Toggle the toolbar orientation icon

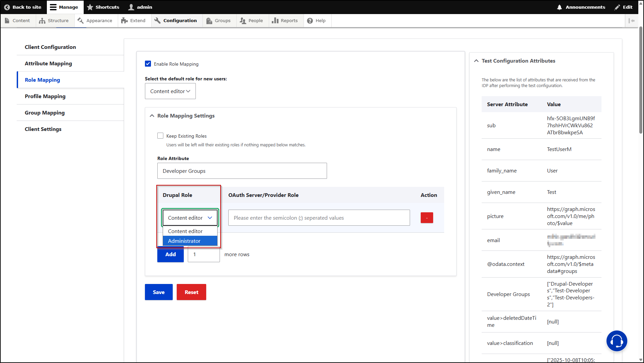point(632,21)
